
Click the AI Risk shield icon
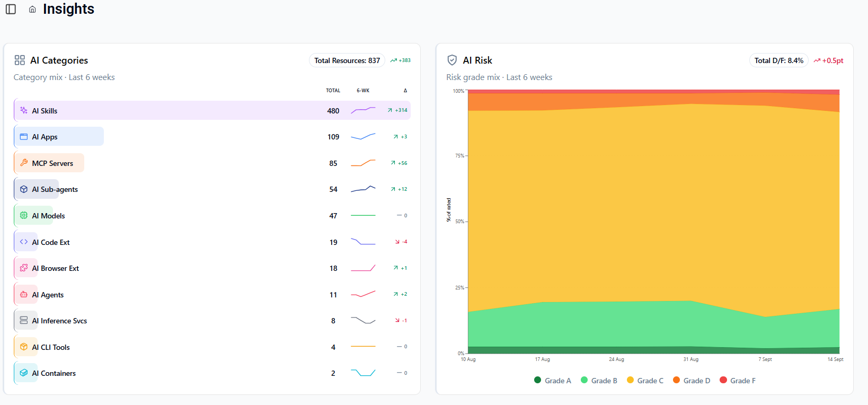[x=452, y=60]
